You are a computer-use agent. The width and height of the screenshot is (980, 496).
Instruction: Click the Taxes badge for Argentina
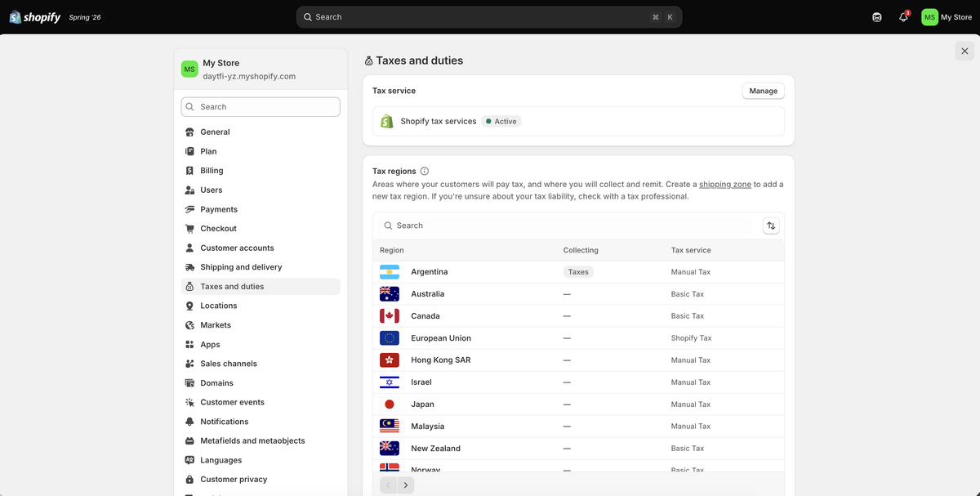tap(578, 272)
